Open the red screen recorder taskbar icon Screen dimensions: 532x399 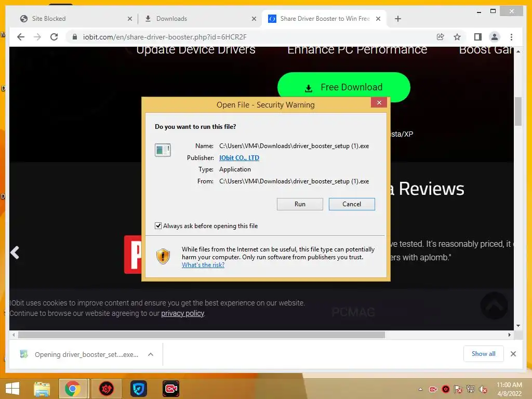[x=170, y=389]
